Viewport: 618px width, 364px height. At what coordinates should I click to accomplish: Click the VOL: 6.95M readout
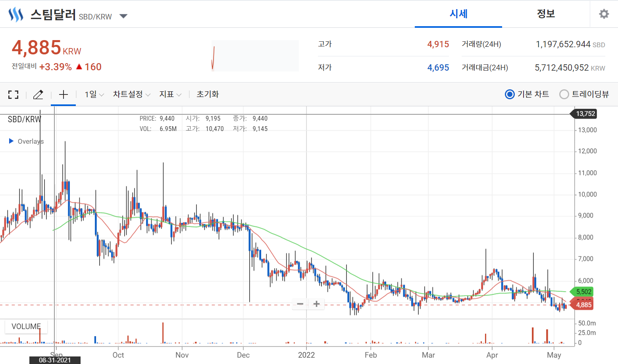158,129
